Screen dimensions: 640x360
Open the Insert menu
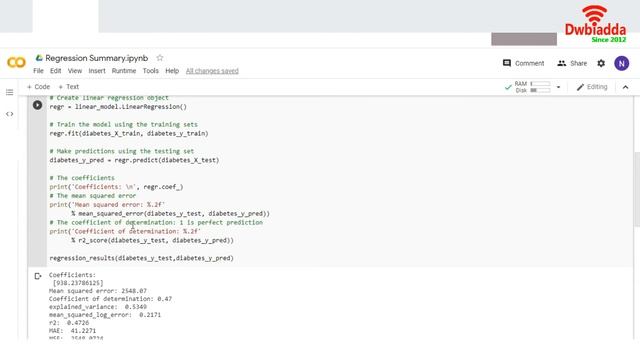point(97,71)
